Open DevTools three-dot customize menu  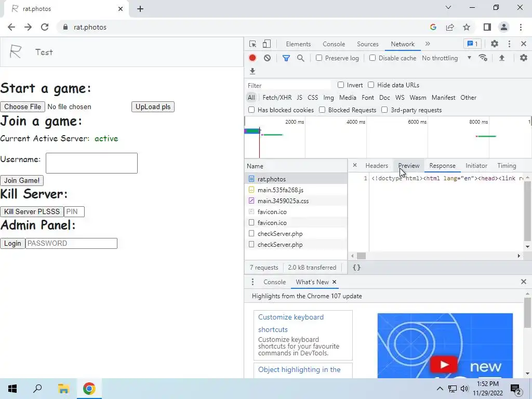(x=509, y=44)
